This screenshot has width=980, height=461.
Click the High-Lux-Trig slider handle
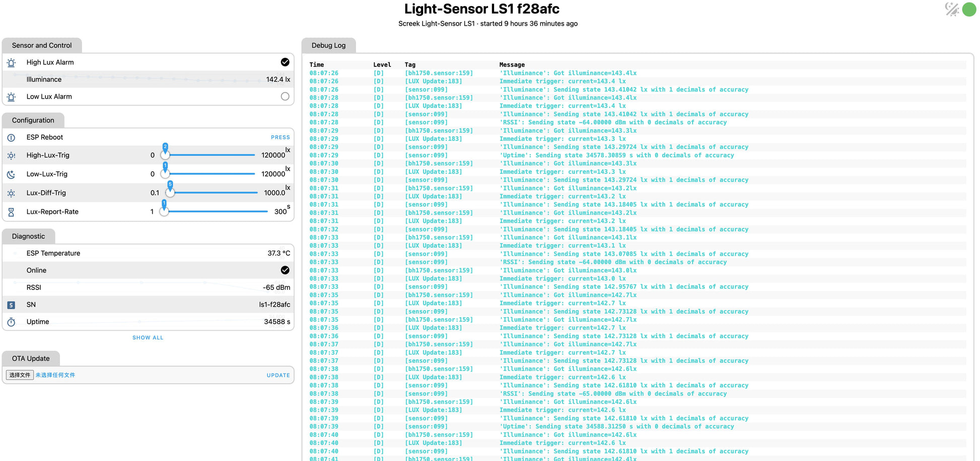point(165,155)
